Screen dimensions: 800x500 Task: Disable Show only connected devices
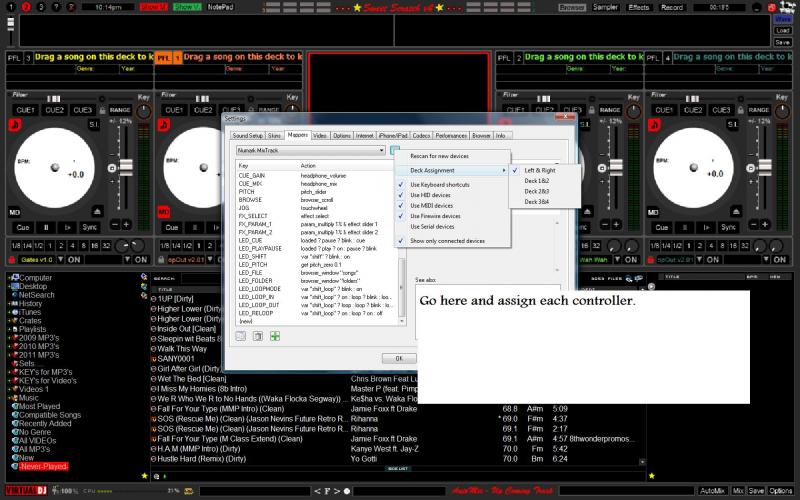coord(447,241)
